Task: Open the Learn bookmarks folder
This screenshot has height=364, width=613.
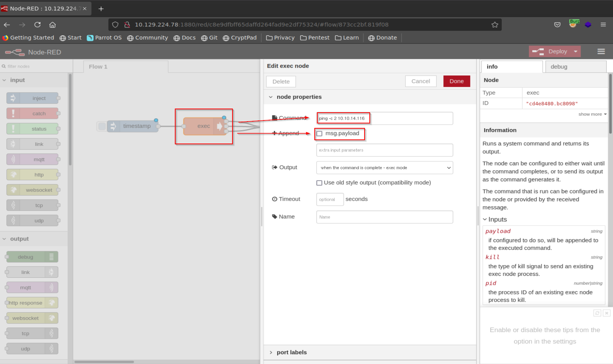Action: 347,38
